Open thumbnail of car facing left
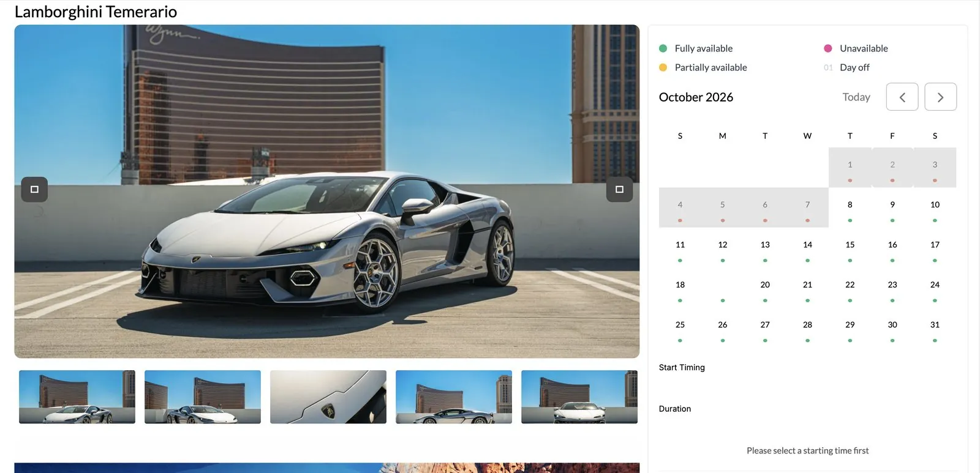980x473 pixels. pos(77,397)
